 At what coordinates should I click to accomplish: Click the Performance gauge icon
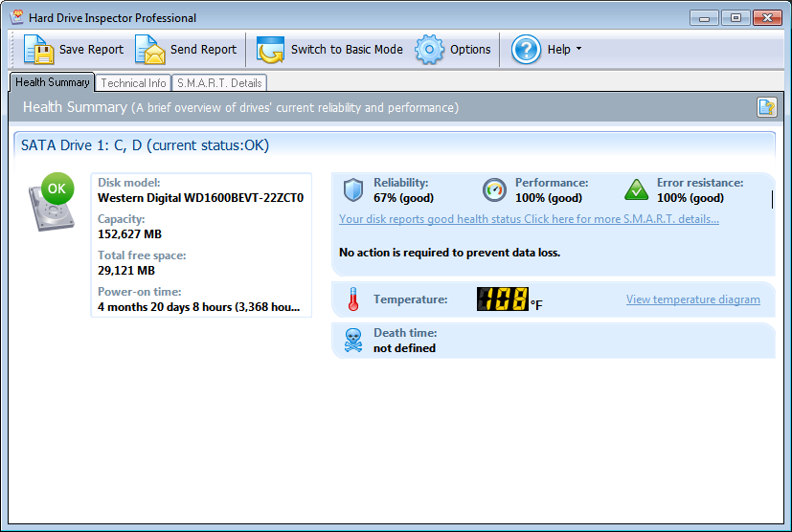pos(494,190)
